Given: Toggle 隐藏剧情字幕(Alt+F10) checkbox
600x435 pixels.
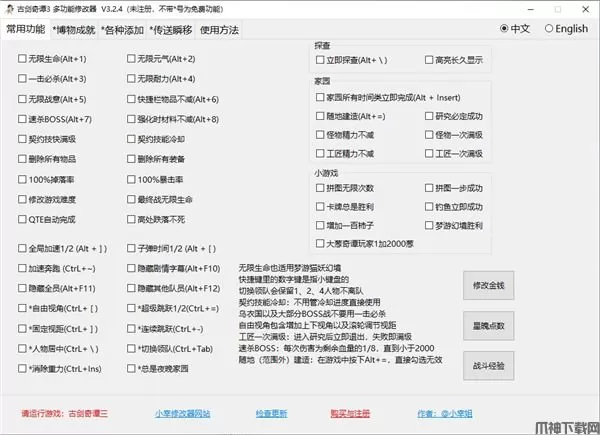Looking at the screenshot, I should coord(131,268).
